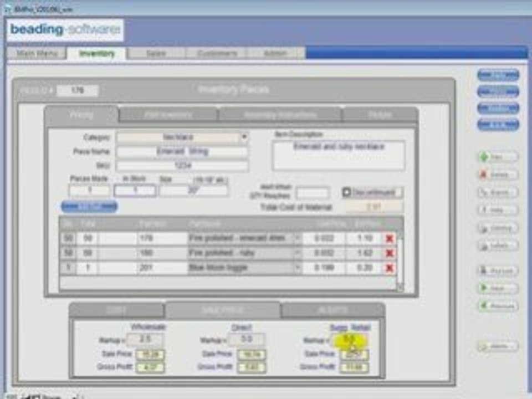Select the Inventory tab
This screenshot has width=532, height=399.
coord(96,53)
